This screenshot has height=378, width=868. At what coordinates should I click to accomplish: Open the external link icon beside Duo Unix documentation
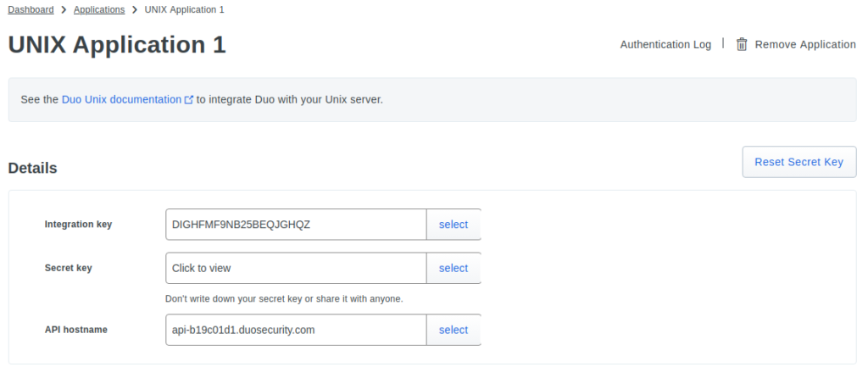pos(189,100)
